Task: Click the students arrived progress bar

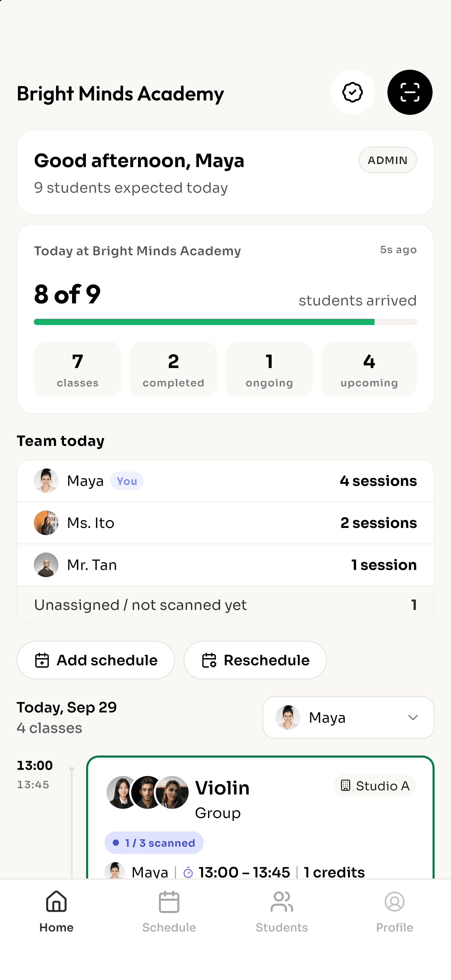Action: coord(225,322)
